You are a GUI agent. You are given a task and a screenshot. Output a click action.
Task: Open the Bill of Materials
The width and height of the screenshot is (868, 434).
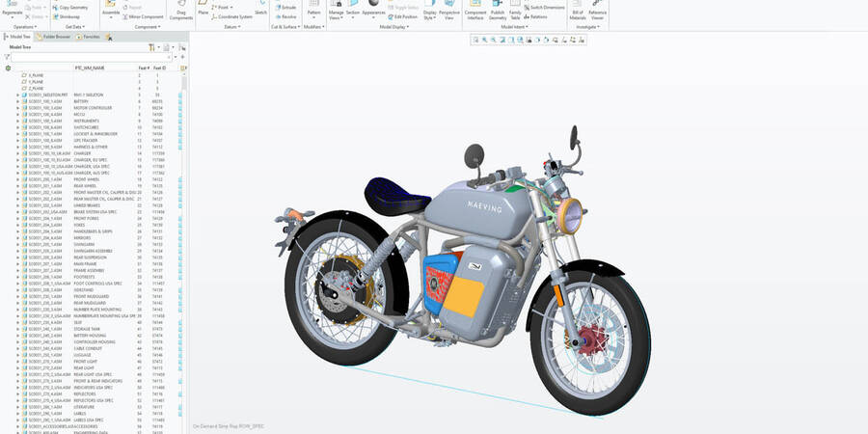578,11
